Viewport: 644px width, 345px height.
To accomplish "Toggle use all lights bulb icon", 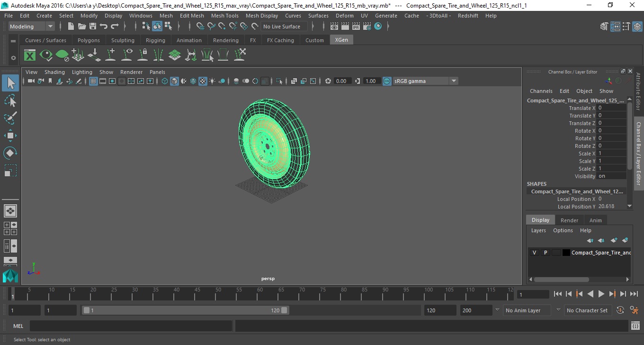I will coord(212,81).
